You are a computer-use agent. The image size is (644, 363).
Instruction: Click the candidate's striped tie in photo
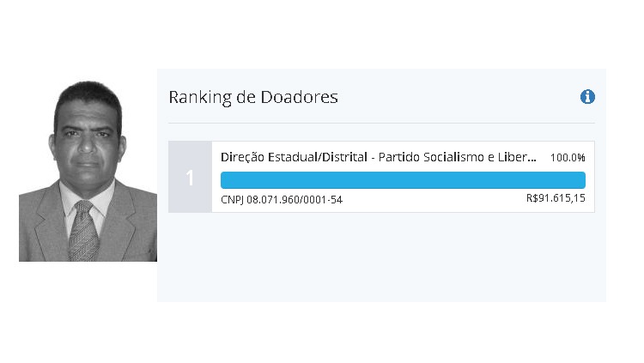[83, 232]
